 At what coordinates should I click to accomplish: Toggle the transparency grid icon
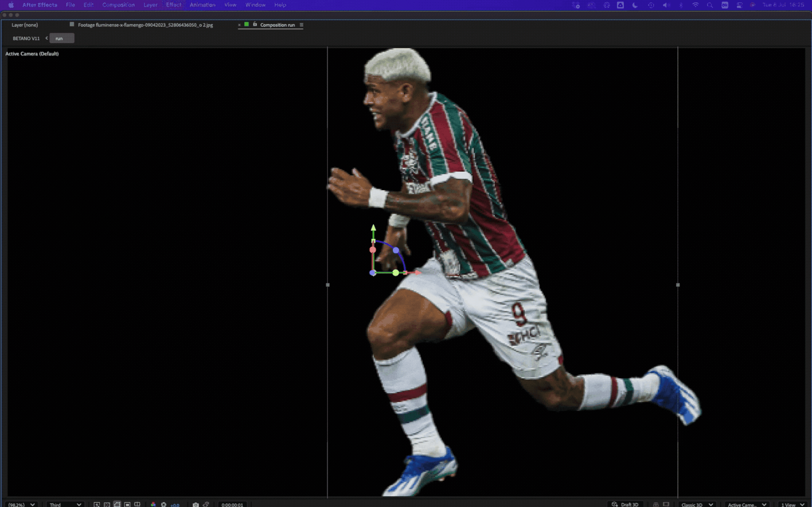[107, 504]
